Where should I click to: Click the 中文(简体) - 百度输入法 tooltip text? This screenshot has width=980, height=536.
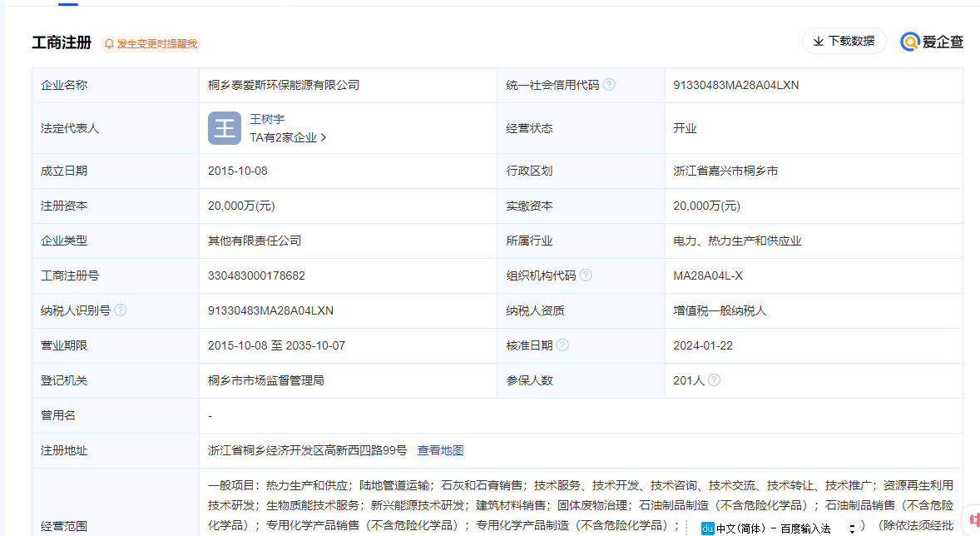pos(774,529)
